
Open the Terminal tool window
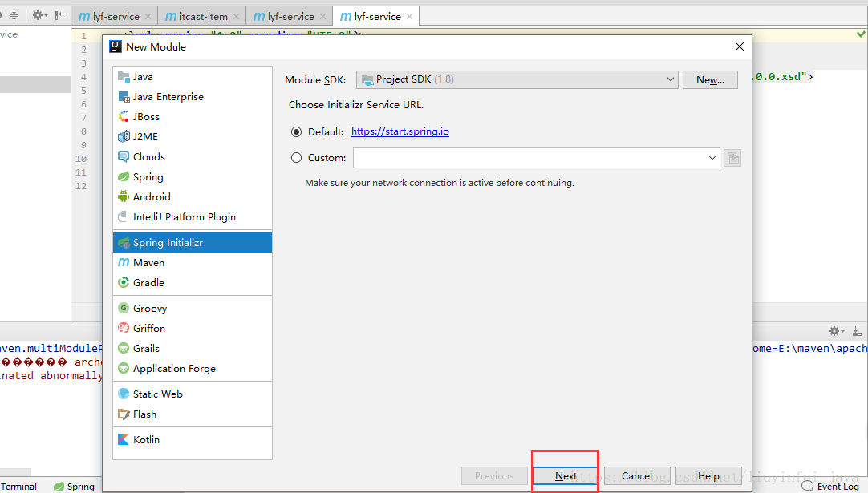[x=18, y=487]
